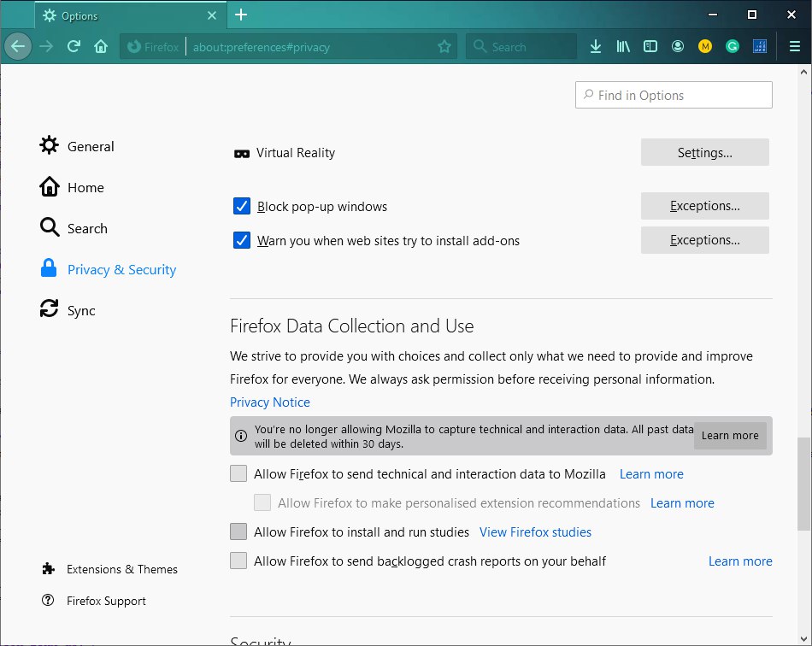Click the Firefox Support question icon
This screenshot has width=812, height=646.
coord(48,600)
